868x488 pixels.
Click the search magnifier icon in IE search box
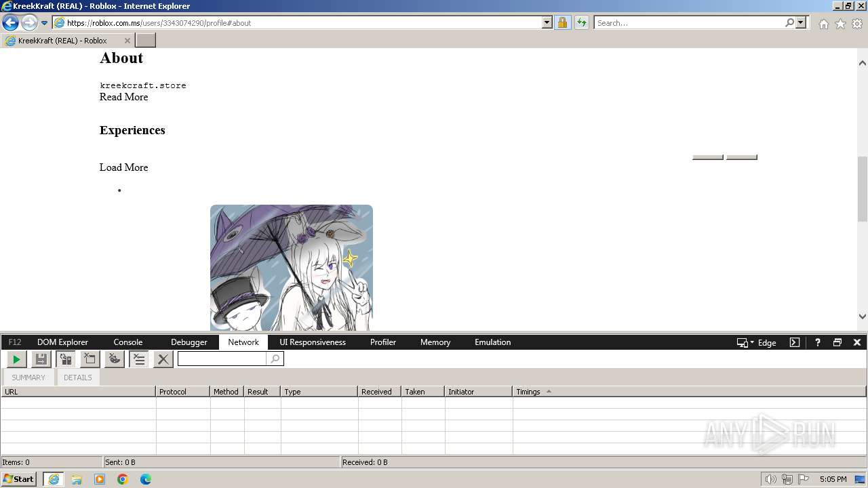[789, 23]
